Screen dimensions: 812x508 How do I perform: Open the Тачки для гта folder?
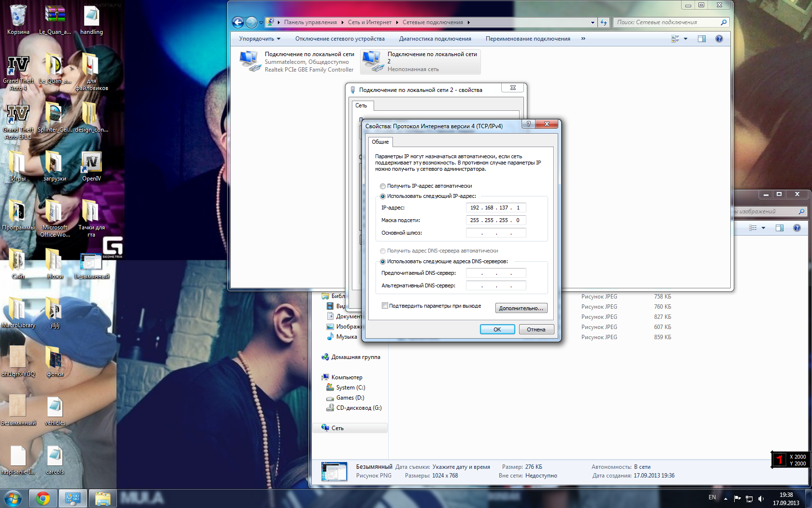[x=91, y=219]
